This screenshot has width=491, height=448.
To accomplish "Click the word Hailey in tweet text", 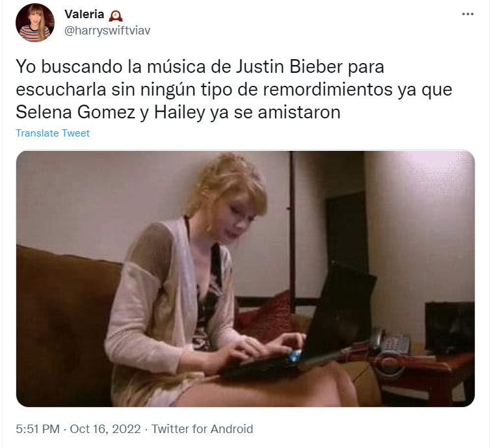I will [x=179, y=112].
